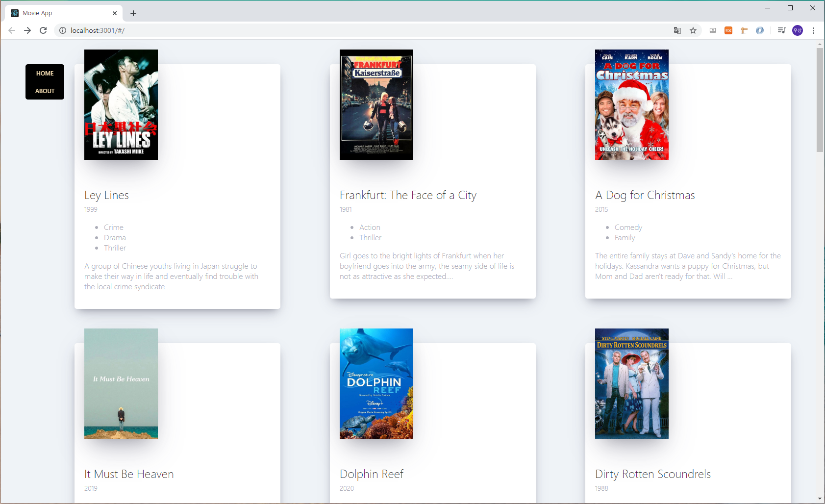
Task: Bookmark this page with the star icon
Action: click(x=693, y=30)
